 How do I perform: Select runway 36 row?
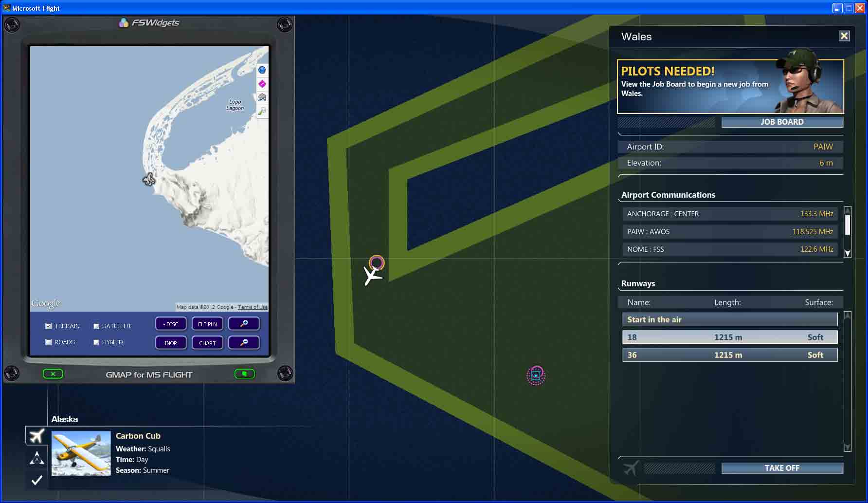click(x=730, y=355)
